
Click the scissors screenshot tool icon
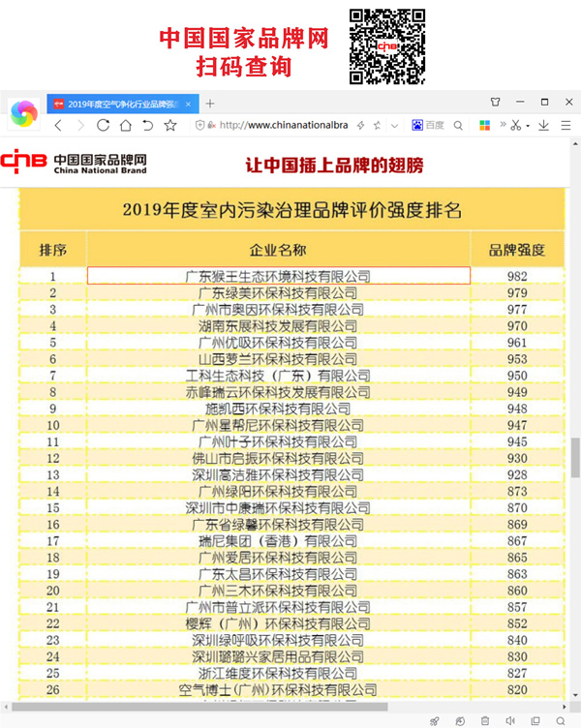(x=515, y=125)
